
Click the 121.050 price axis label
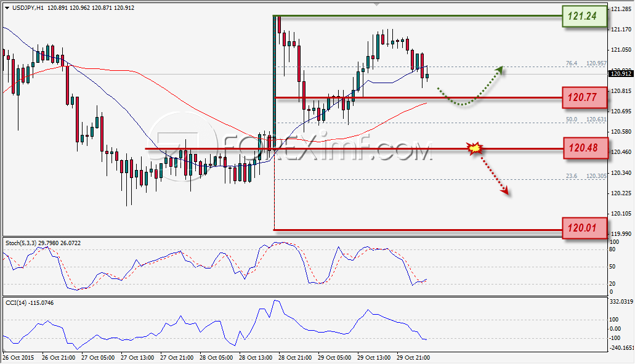(x=621, y=50)
